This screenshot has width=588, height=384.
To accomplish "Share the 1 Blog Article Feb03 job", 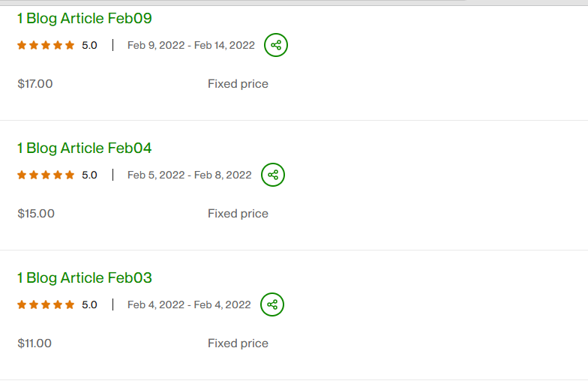I will click(272, 304).
